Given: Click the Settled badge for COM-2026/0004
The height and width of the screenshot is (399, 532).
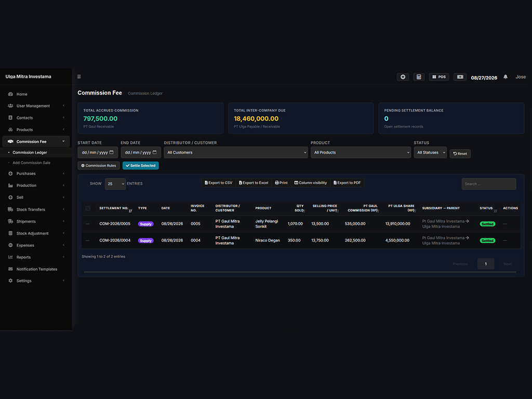Looking at the screenshot, I should 487,241.
